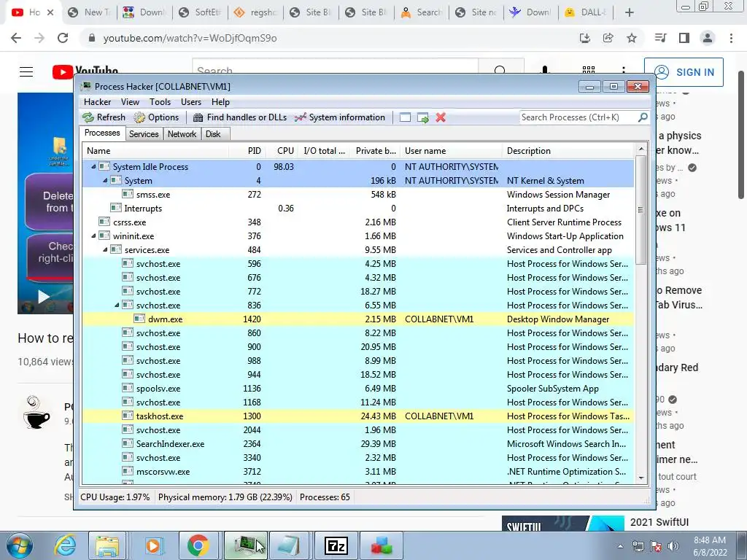The height and width of the screenshot is (560, 747).
Task: Select the csrss.exe process row
Action: point(358,222)
